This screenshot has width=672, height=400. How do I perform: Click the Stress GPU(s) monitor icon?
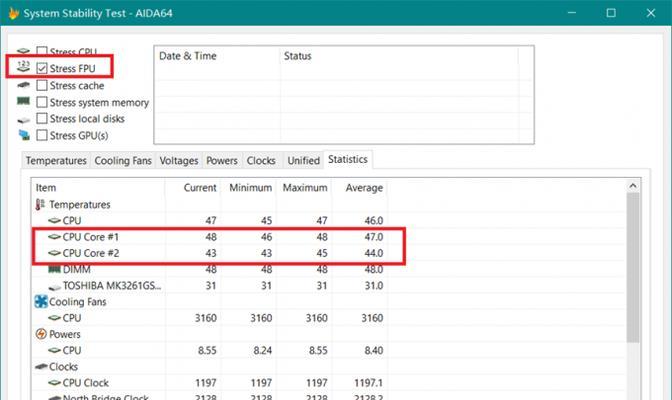24,135
